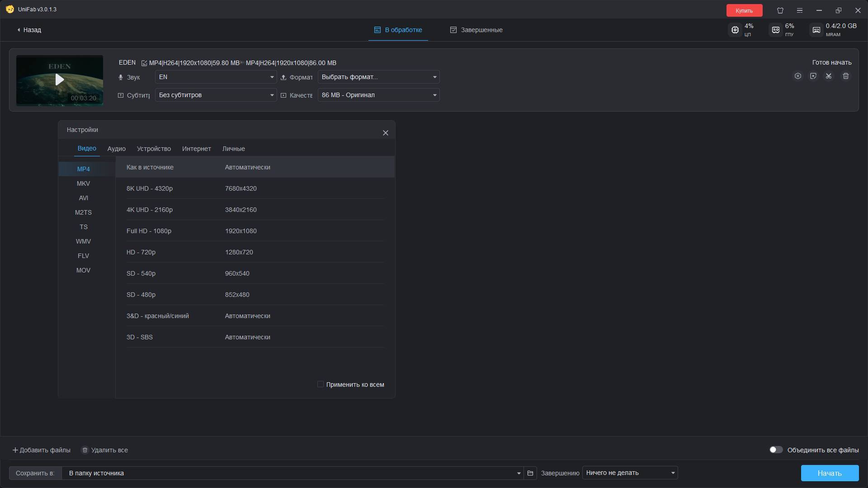This screenshot has height=488, width=868.
Task: Click the GPU usage card icon
Action: 776,30
